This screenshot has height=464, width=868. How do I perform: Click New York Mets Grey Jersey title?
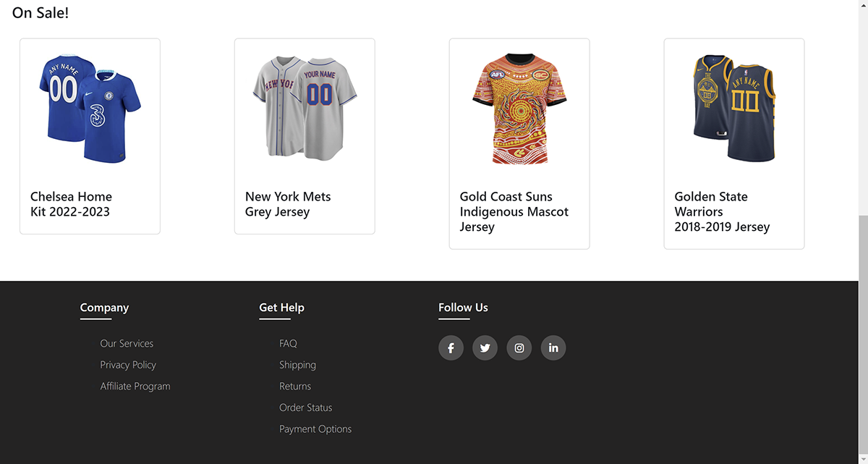pos(288,204)
